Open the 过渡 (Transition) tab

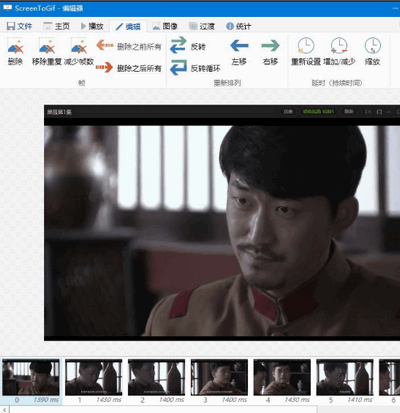[202, 26]
